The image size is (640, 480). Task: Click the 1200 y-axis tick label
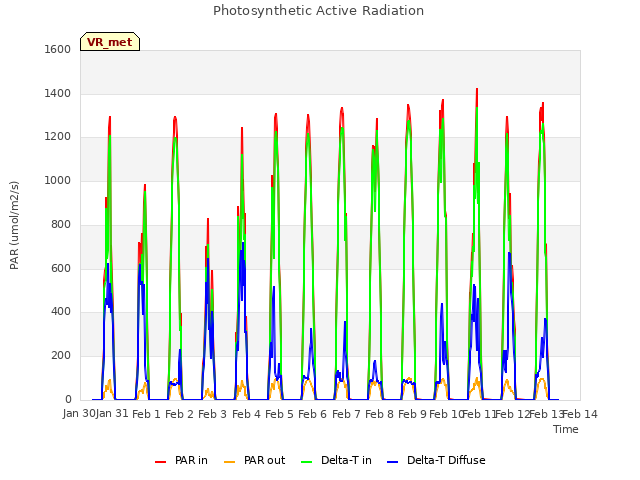pyautogui.click(x=58, y=137)
